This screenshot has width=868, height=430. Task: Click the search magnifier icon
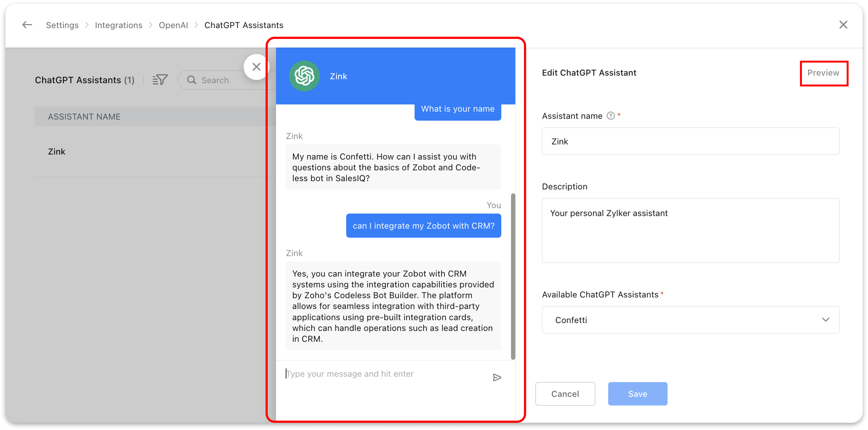click(x=192, y=80)
